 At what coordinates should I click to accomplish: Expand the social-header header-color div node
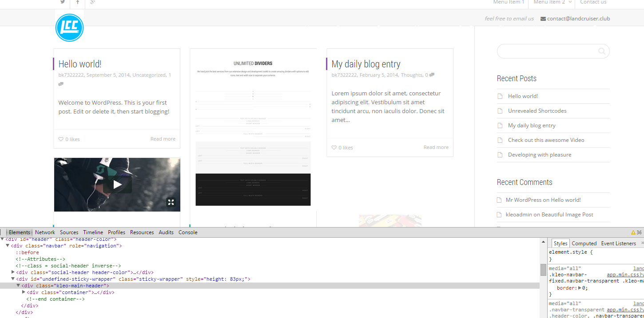click(x=13, y=272)
